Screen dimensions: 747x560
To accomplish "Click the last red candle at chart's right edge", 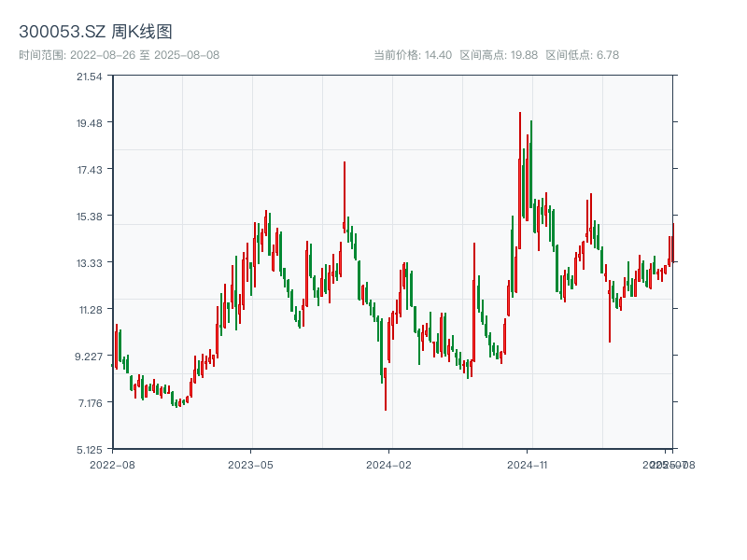I will 673,243.
